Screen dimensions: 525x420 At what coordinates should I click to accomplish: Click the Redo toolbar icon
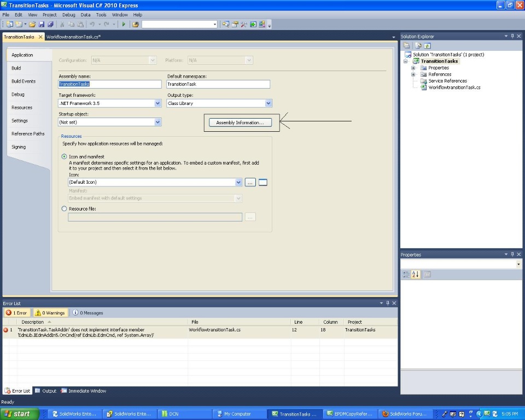[x=107, y=24]
